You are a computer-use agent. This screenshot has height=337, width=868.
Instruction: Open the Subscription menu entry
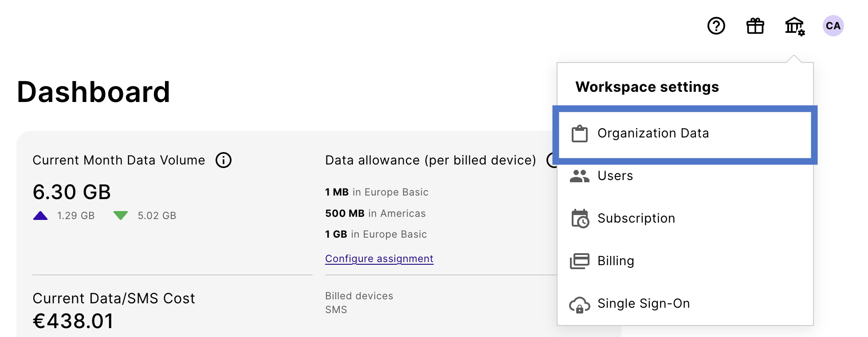636,219
